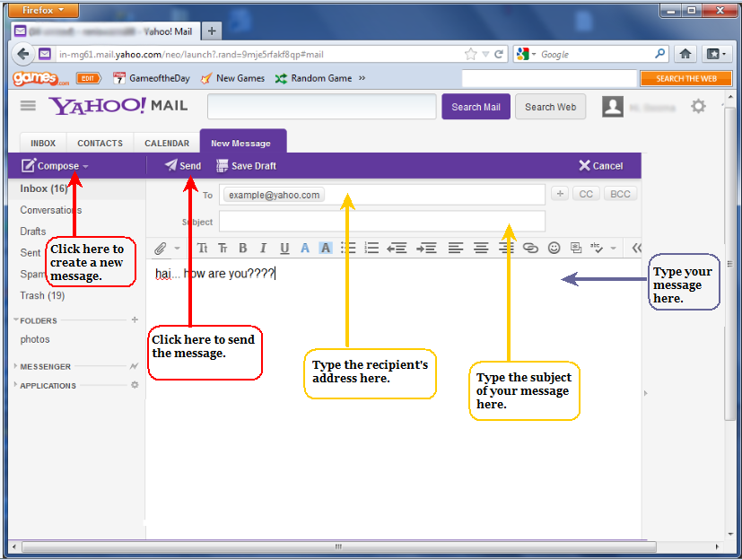
Task: Open the emoticon picker
Action: (x=554, y=248)
